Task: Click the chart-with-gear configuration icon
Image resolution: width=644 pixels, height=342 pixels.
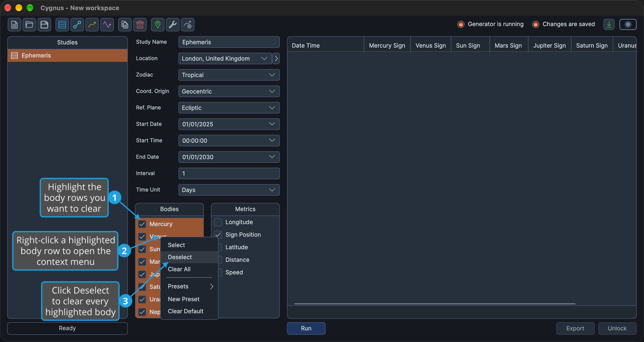Action: coord(188,25)
